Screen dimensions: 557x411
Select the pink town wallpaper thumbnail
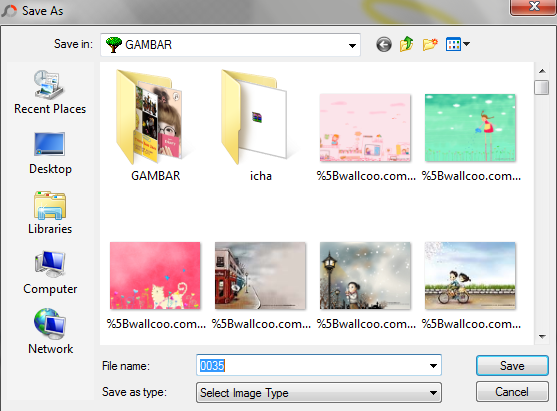[x=366, y=128]
